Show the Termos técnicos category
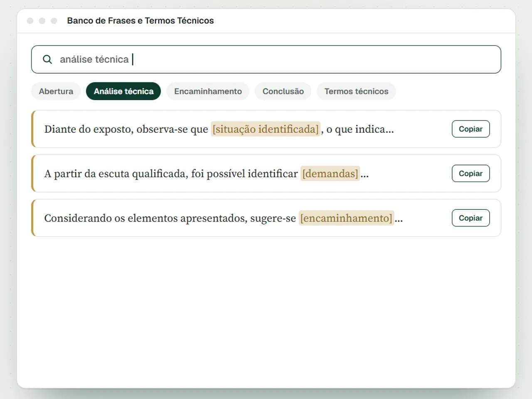 [x=356, y=91]
